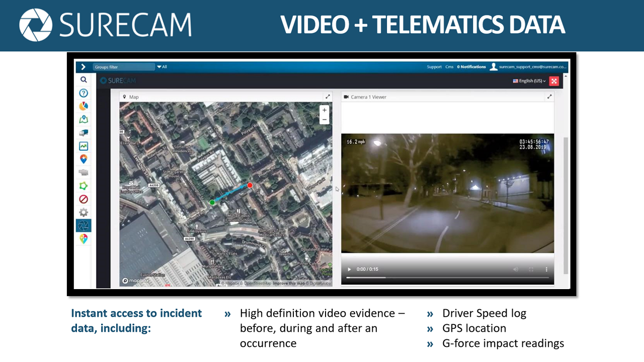
Task: Open the settings gear in sidebar
Action: [x=84, y=212]
